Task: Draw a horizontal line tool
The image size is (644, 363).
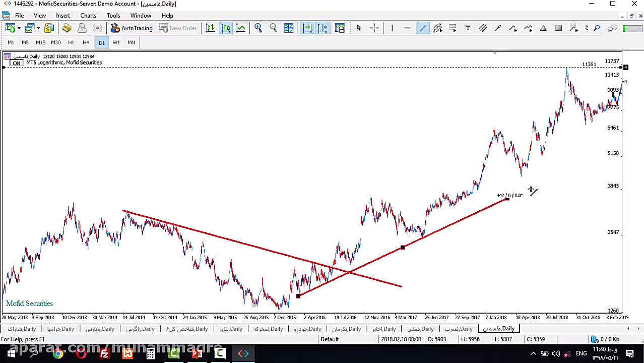Action: 407,28
